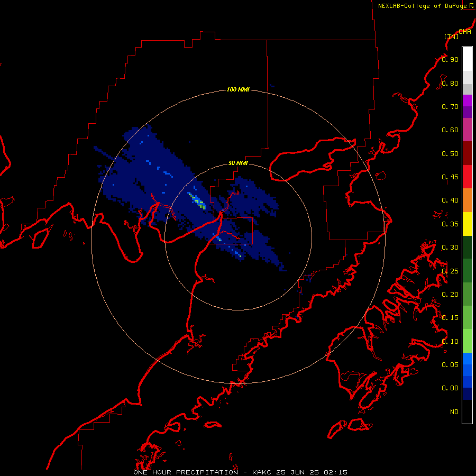This screenshot has height=476, width=476.
Task: Select the 0.00 legend value
Action: point(450,388)
